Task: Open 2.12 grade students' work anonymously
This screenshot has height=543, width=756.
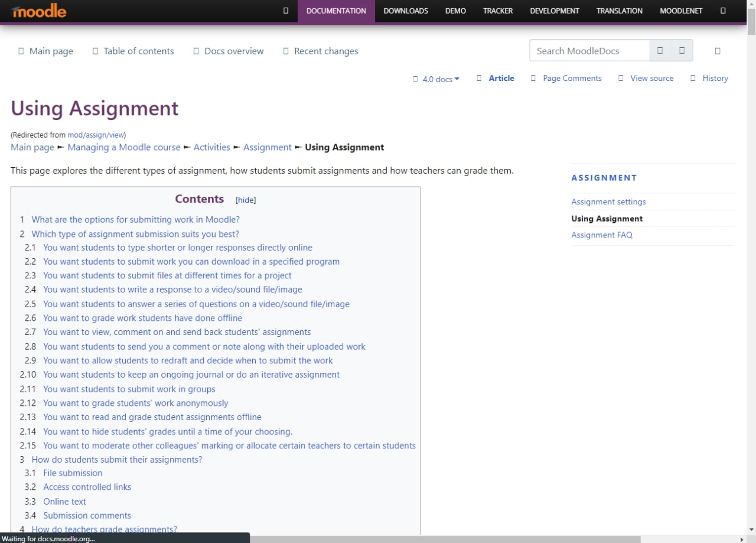Action: click(x=136, y=403)
